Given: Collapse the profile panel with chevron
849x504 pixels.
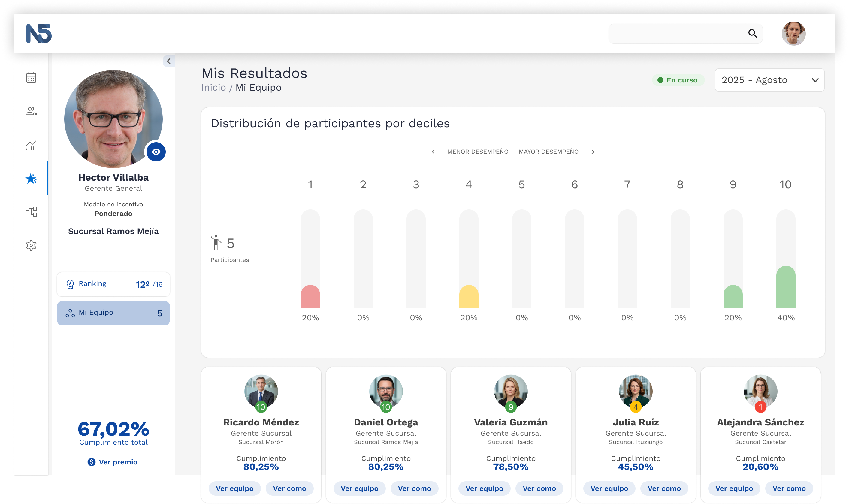Looking at the screenshot, I should coord(169,61).
